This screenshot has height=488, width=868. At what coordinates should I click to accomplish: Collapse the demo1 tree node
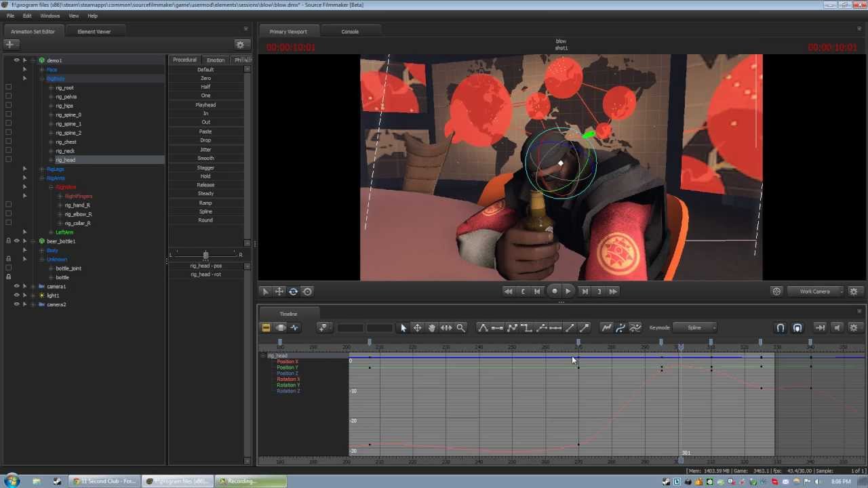[33, 60]
